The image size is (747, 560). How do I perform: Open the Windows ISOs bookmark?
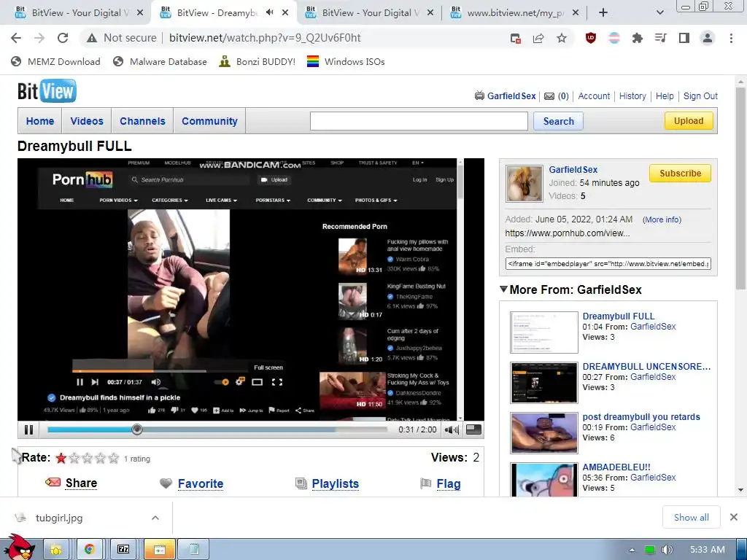[346, 61]
